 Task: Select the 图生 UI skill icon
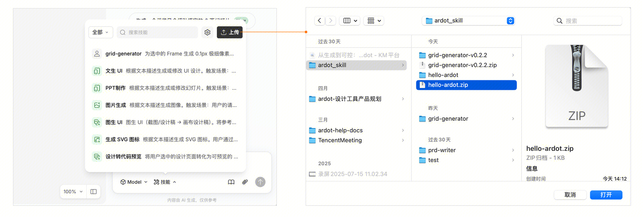coord(97,122)
